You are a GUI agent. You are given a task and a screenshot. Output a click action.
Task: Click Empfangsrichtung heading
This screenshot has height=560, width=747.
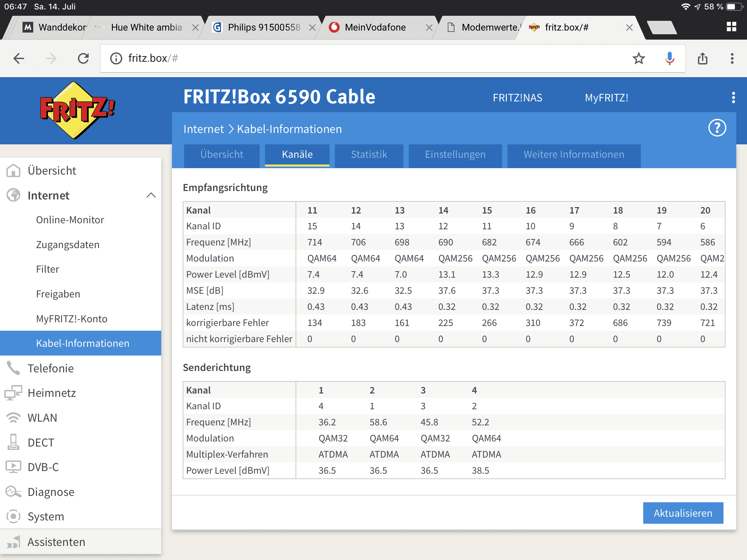pos(225,187)
